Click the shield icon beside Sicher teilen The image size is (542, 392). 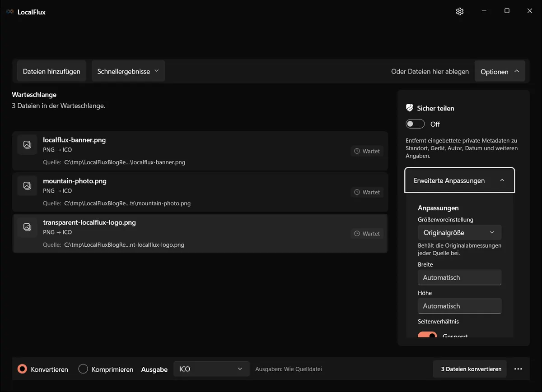click(410, 108)
